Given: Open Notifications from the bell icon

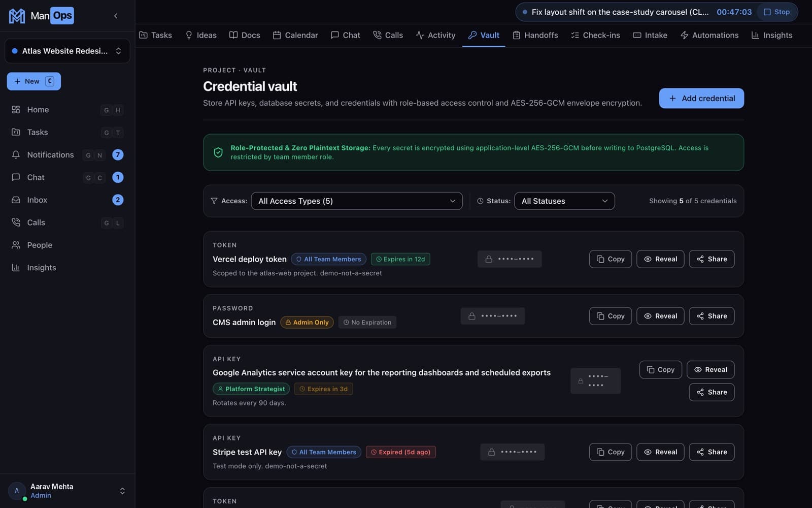Looking at the screenshot, I should pyautogui.click(x=16, y=154).
